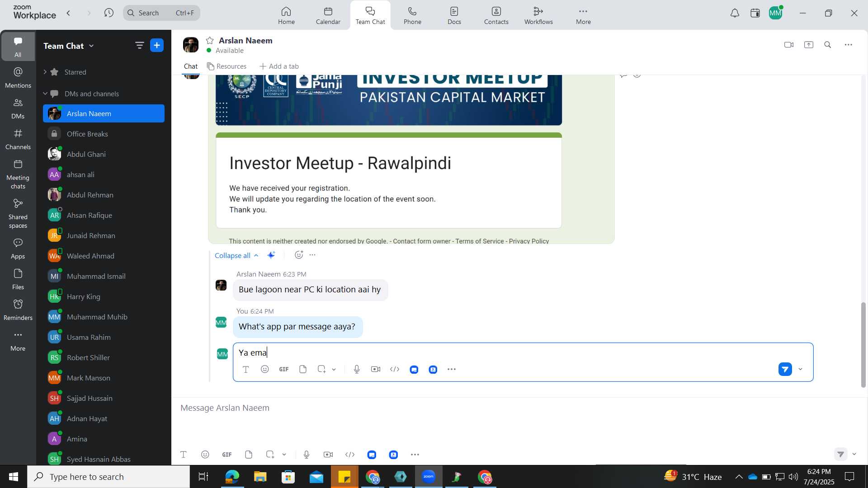868x488 pixels.
Task: Click the new chat plus button
Action: pyautogui.click(x=157, y=45)
